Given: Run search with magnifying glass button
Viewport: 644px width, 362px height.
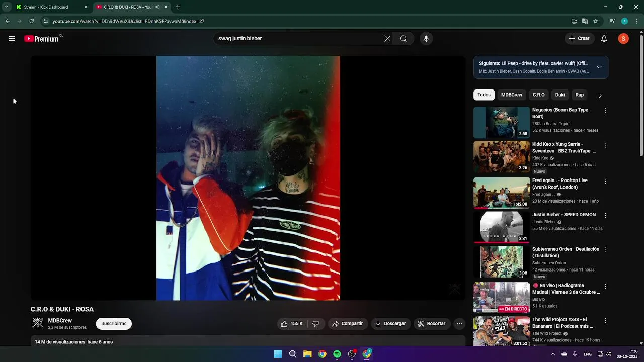Looking at the screenshot, I should tap(404, 39).
